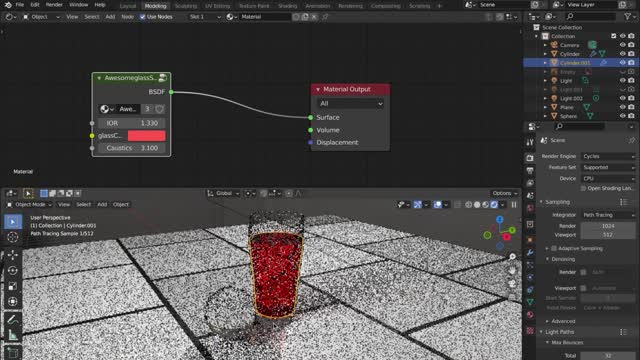
Task: Switch to Rendered viewport shading mode
Action: (x=494, y=204)
